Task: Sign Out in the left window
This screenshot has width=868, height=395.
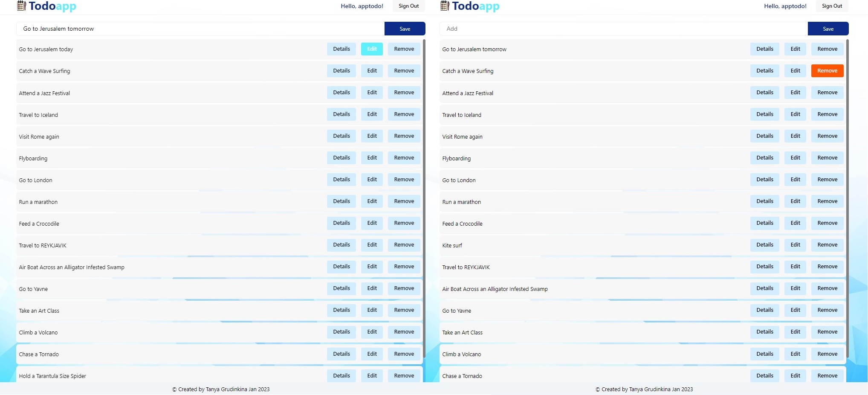Action: [x=409, y=6]
